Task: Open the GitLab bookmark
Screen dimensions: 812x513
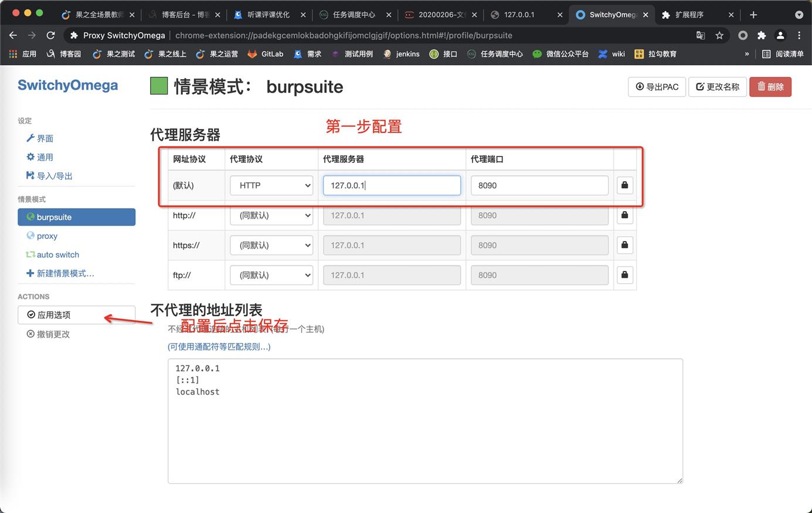Action: tap(266, 54)
